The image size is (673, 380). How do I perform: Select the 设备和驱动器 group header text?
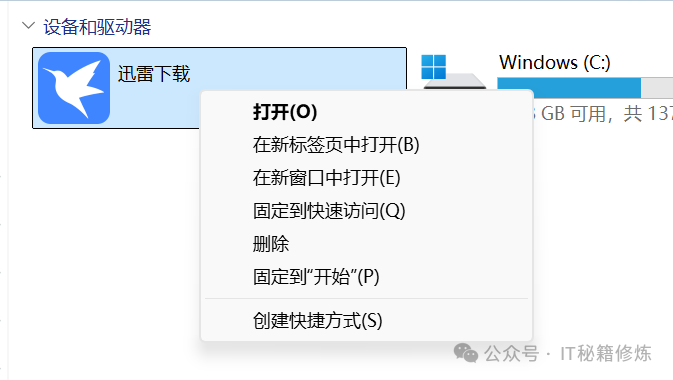pos(97,27)
